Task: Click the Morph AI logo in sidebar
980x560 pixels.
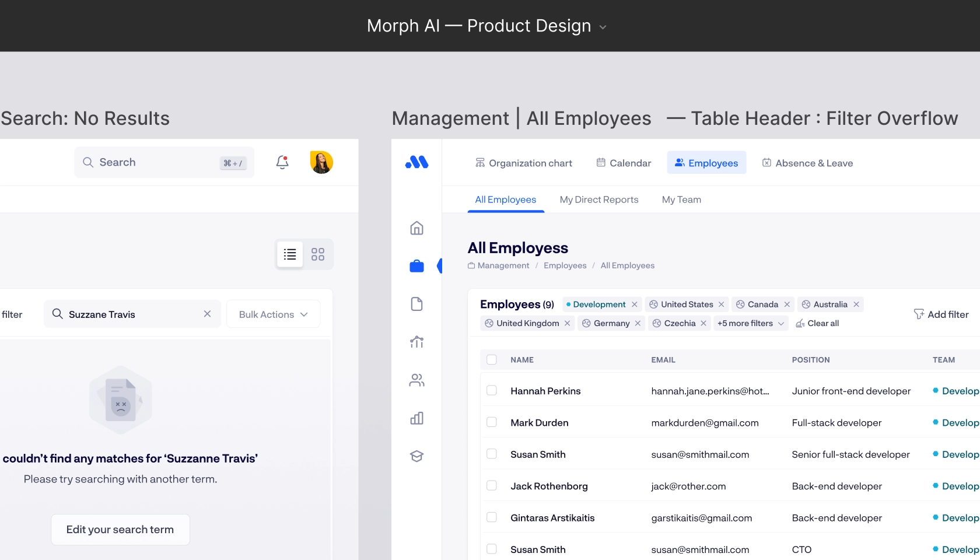Action: click(416, 162)
